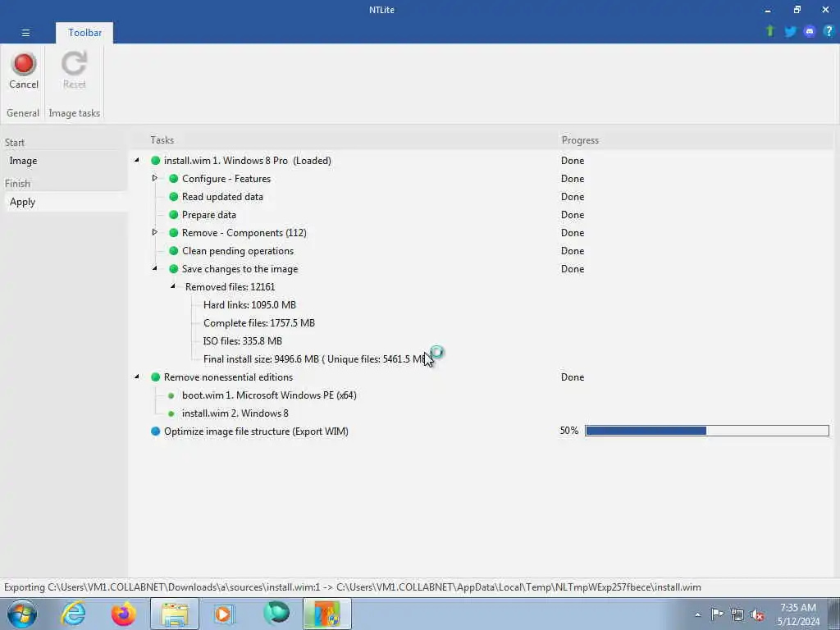Click green dot beside Clean pending operations

(174, 251)
